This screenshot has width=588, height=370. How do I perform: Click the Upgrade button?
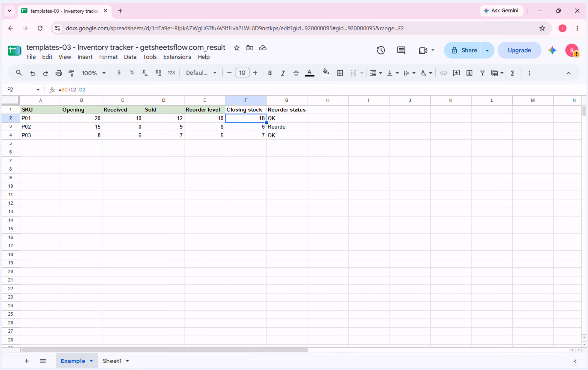tap(519, 50)
